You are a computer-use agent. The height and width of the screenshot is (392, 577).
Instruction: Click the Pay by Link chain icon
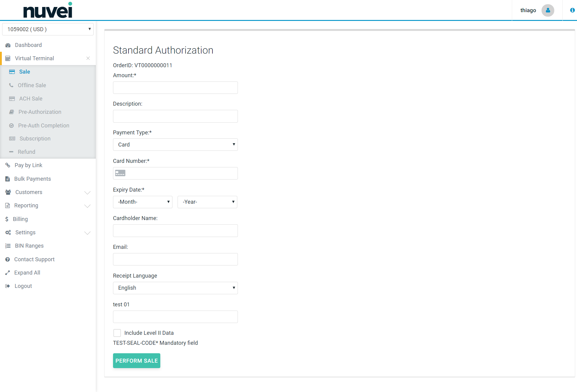[8, 165]
